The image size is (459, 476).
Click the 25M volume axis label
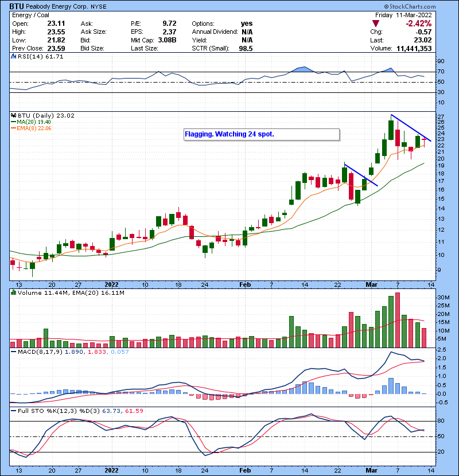point(443,306)
